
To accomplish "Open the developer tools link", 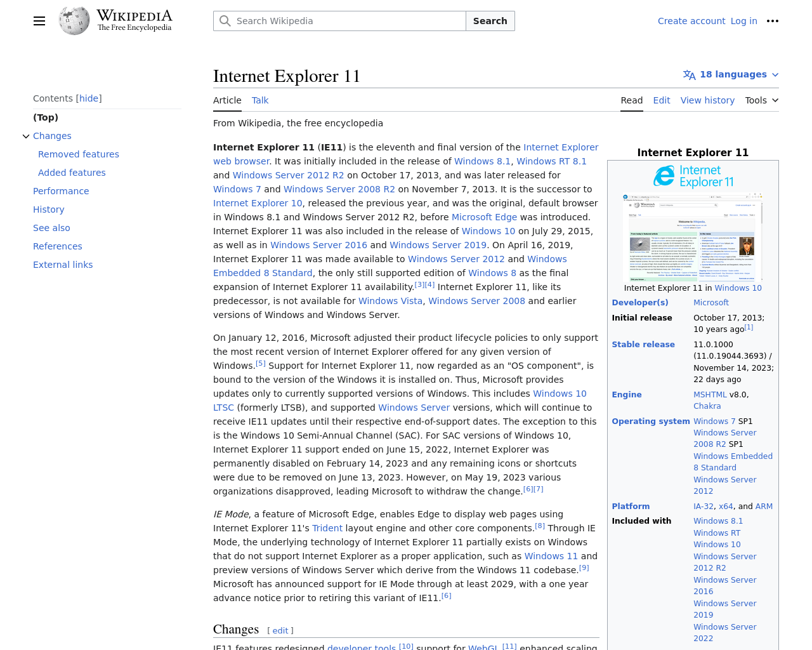I will coord(361,647).
